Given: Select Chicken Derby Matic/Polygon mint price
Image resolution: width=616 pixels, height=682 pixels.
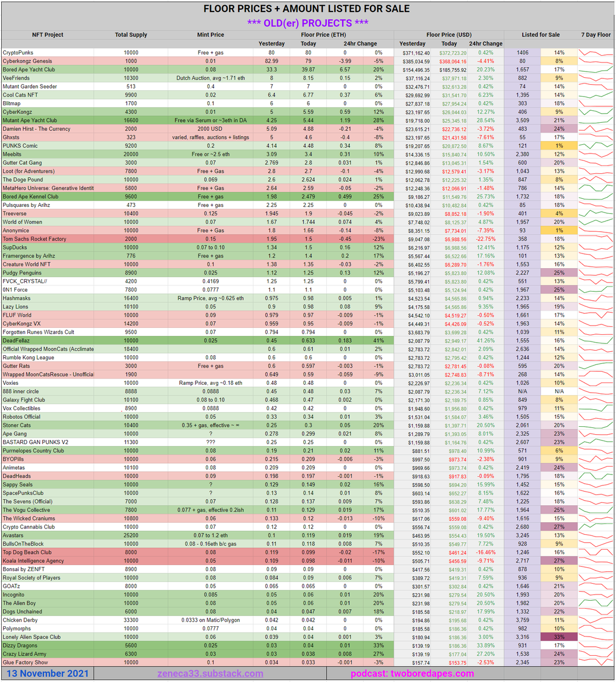Looking at the screenshot, I should point(210,620).
